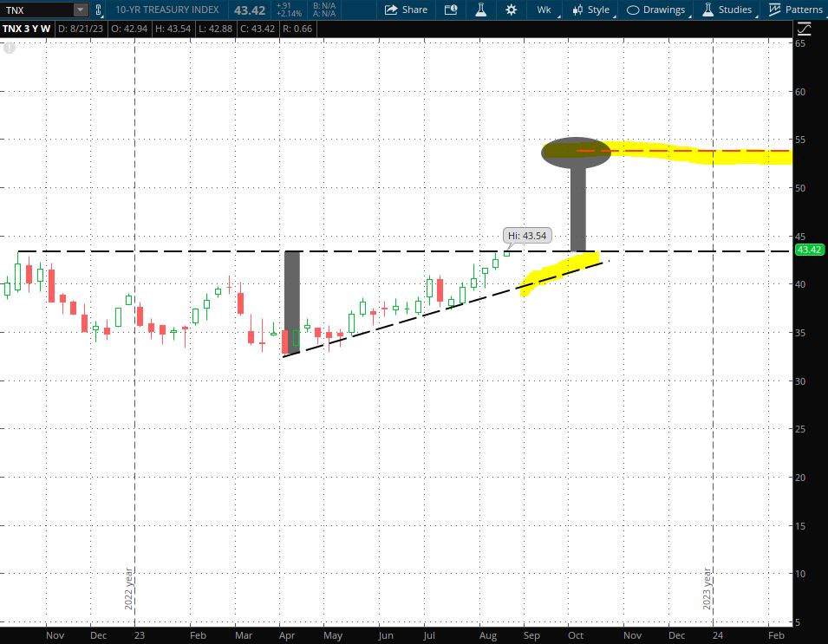Click the L: 42.88 low value
The width and height of the screenshot is (828, 644).
pos(215,29)
